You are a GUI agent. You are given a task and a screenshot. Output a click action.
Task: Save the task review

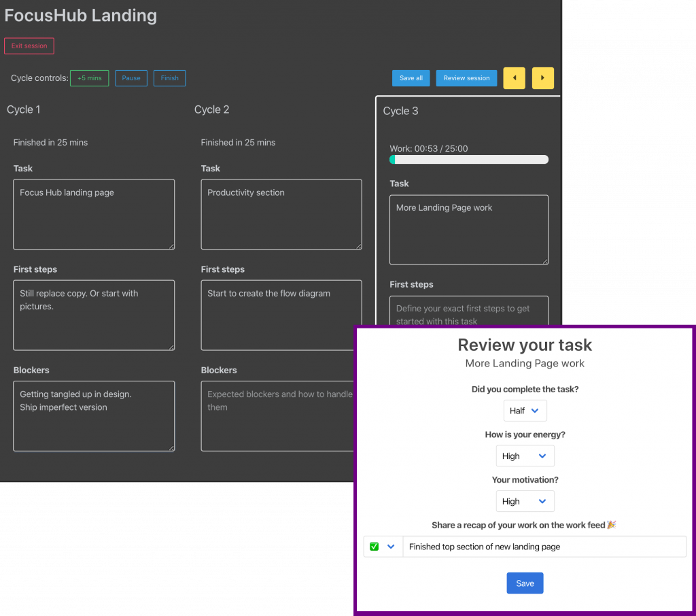point(525,583)
